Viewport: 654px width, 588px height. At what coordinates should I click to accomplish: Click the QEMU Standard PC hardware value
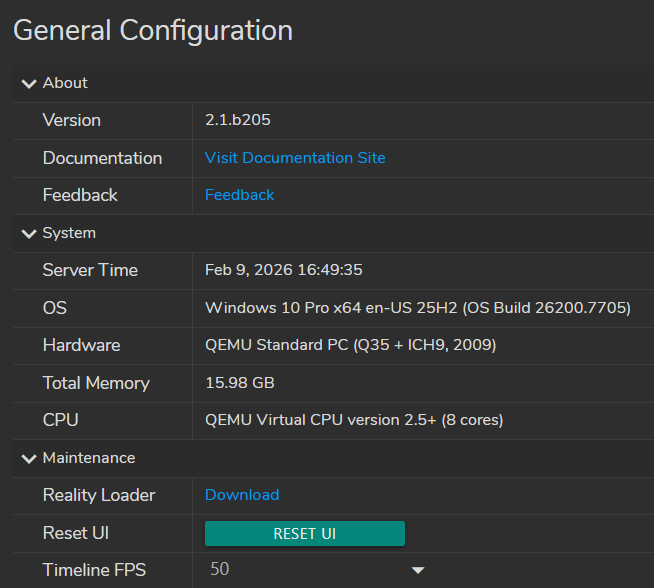(x=350, y=345)
